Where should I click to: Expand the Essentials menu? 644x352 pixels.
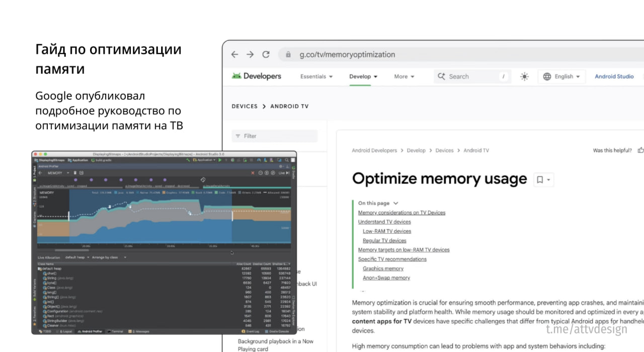pyautogui.click(x=316, y=77)
